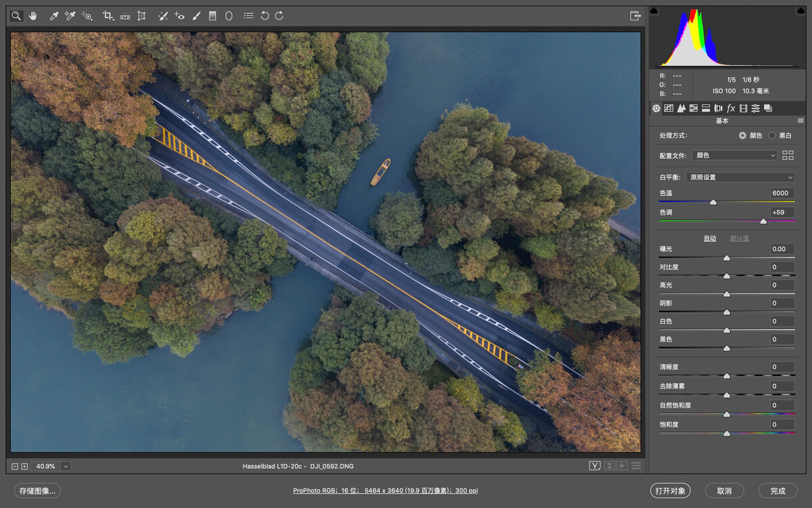
Task: Pick the White Balance eyedropper tool
Action: [54, 15]
